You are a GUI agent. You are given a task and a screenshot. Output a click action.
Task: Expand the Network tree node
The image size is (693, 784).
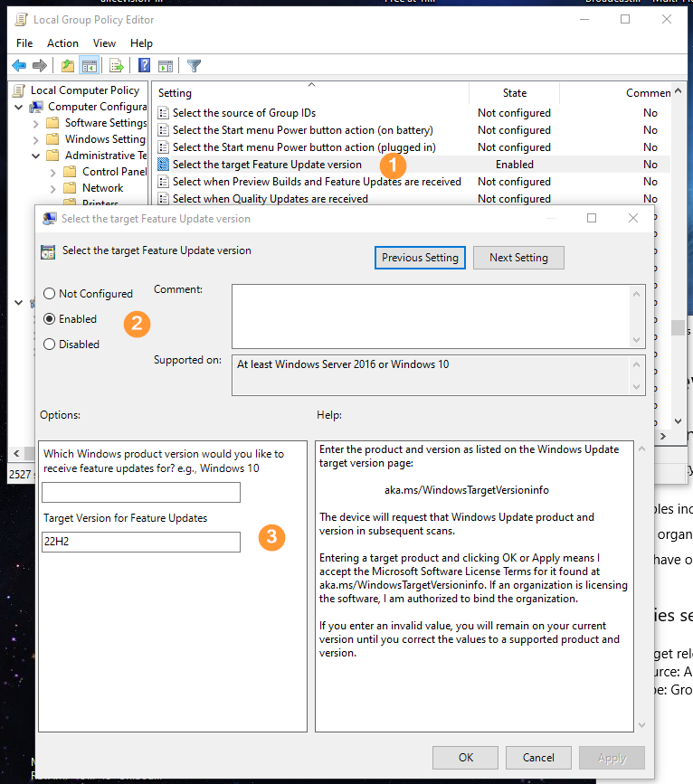tap(53, 188)
